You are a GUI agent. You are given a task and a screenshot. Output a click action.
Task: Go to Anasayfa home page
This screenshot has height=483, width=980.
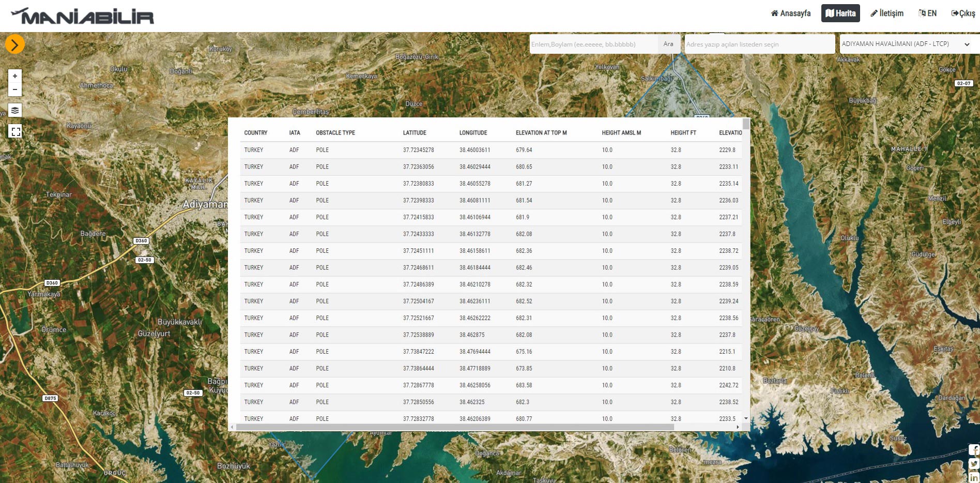(790, 13)
